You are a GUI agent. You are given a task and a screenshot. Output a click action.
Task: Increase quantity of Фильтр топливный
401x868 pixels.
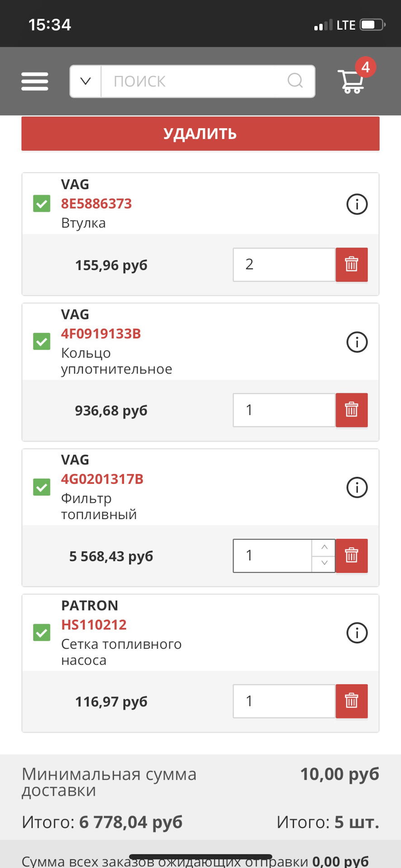324,547
